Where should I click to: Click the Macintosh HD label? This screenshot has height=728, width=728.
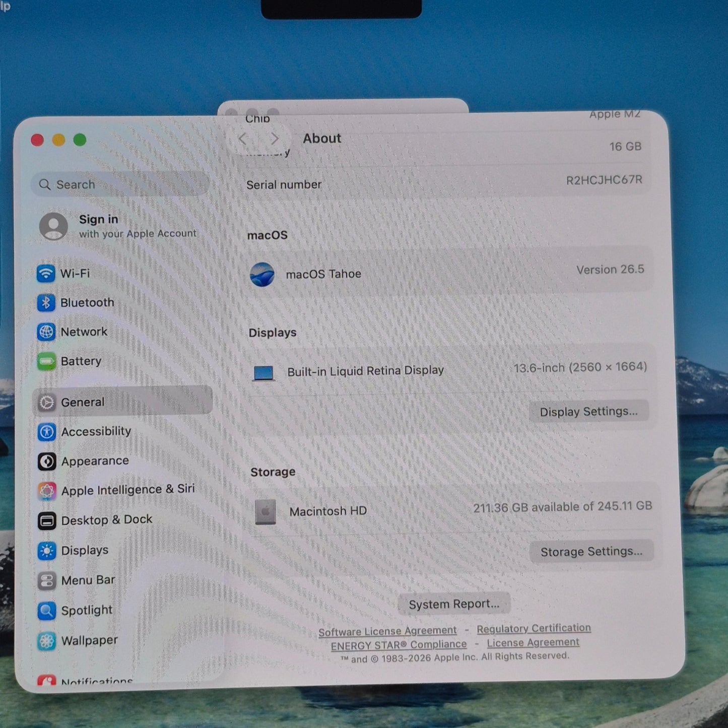pos(328,511)
